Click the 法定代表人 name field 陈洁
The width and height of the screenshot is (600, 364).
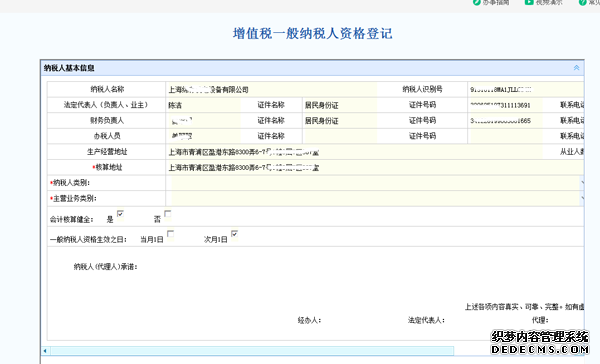[x=204, y=105]
